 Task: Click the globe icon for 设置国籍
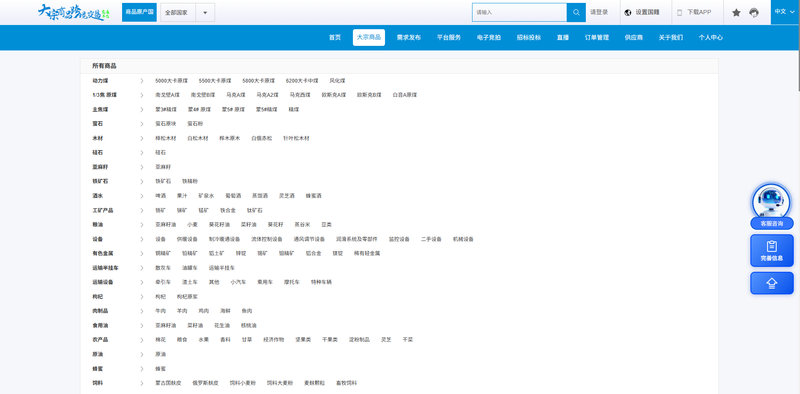(628, 13)
